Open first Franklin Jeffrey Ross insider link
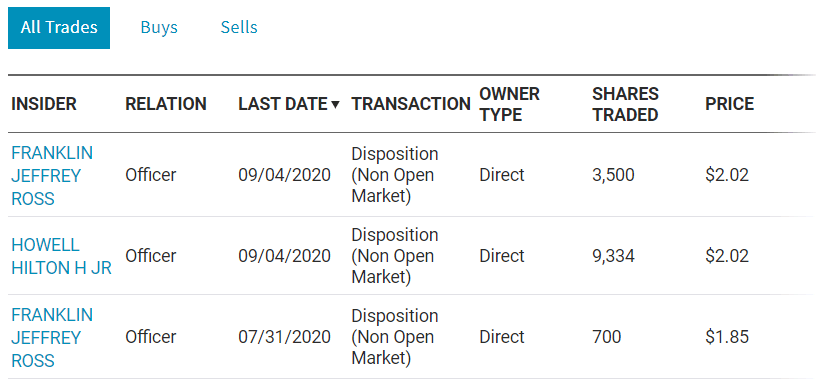Screen dimensions: 816x389 click(52, 175)
